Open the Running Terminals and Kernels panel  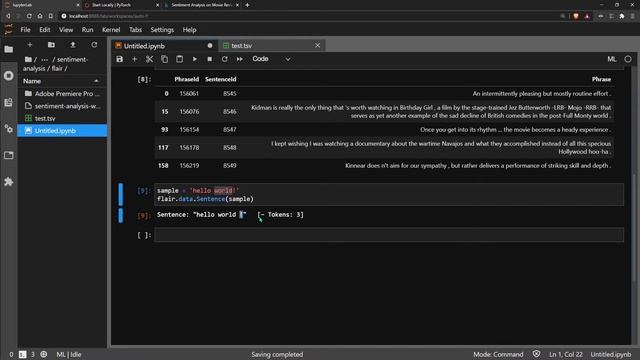click(x=9, y=76)
